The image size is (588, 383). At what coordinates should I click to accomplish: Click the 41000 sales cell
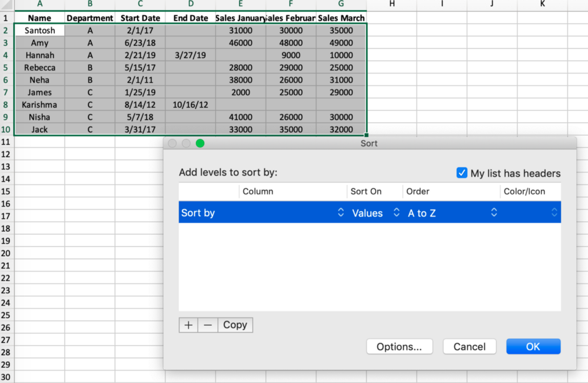point(241,117)
